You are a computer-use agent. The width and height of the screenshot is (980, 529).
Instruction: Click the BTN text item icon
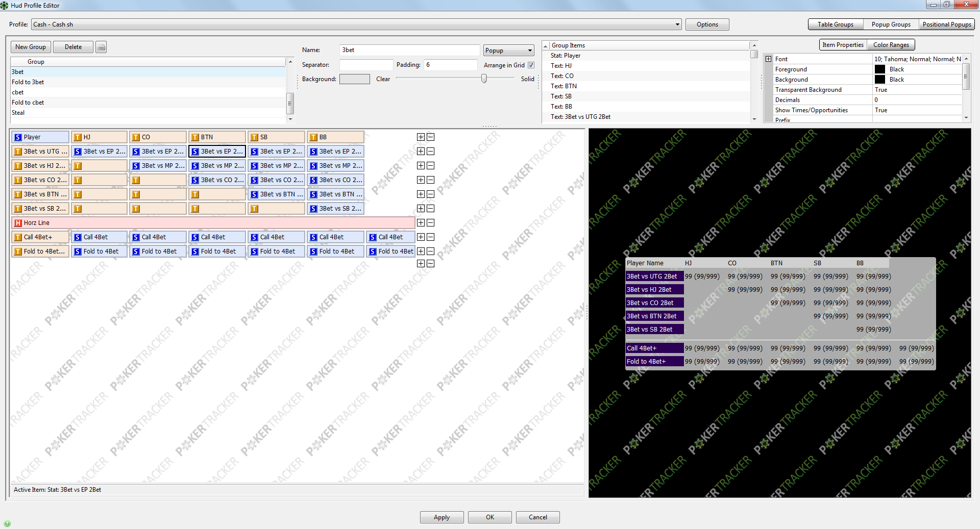pyautogui.click(x=195, y=137)
